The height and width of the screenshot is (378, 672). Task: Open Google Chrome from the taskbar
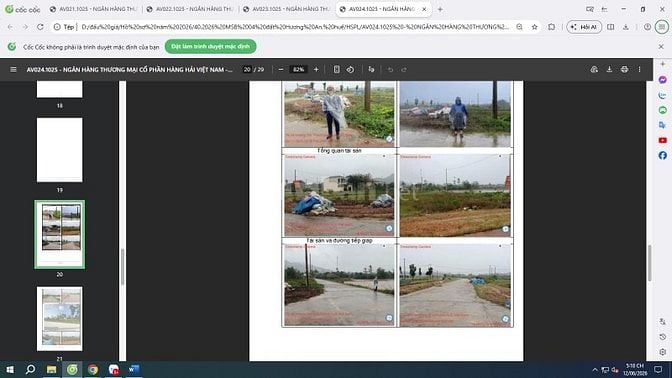tap(93, 369)
